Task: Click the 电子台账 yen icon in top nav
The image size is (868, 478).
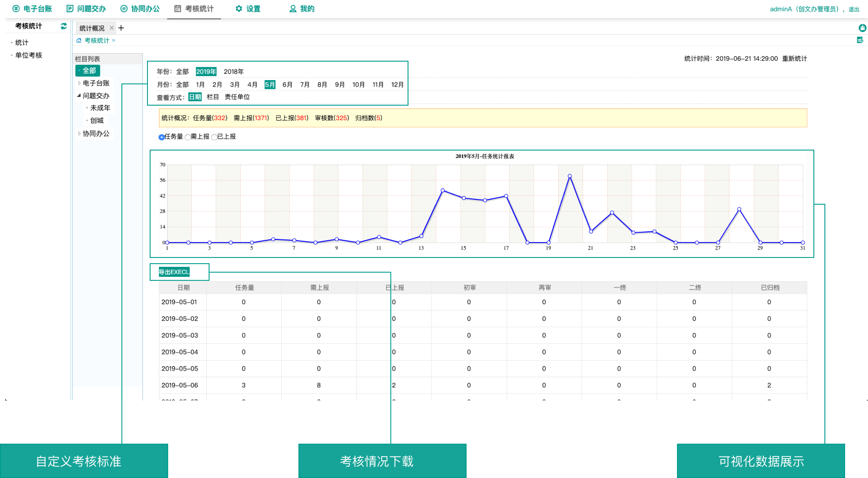Action: 16,9
